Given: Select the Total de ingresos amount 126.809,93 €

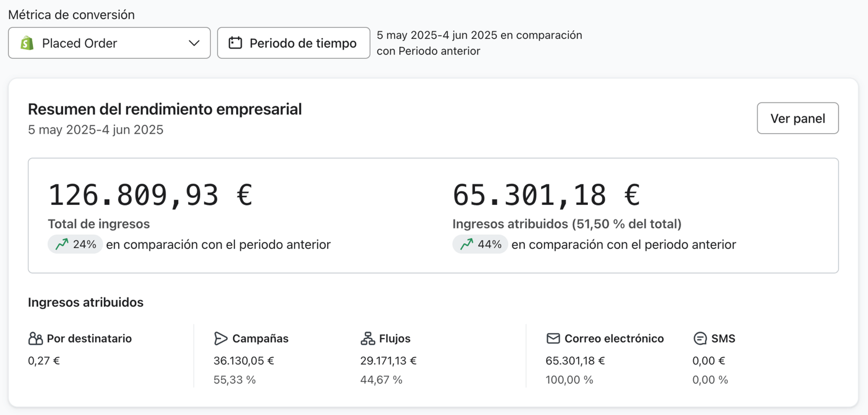Looking at the screenshot, I should pos(150,194).
